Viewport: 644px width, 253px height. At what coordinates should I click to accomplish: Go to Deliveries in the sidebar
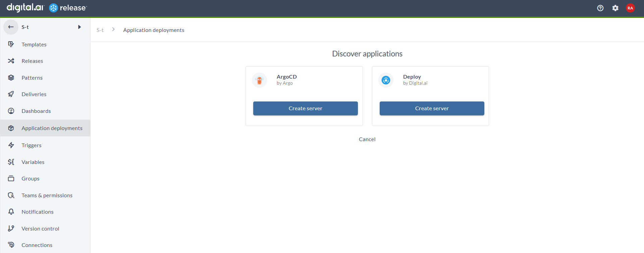click(x=34, y=94)
